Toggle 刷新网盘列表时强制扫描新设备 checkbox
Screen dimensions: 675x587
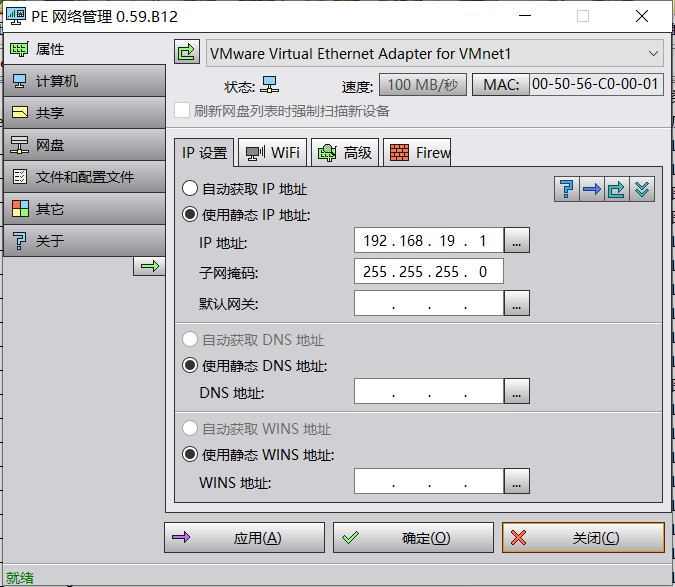pyautogui.click(x=182, y=110)
